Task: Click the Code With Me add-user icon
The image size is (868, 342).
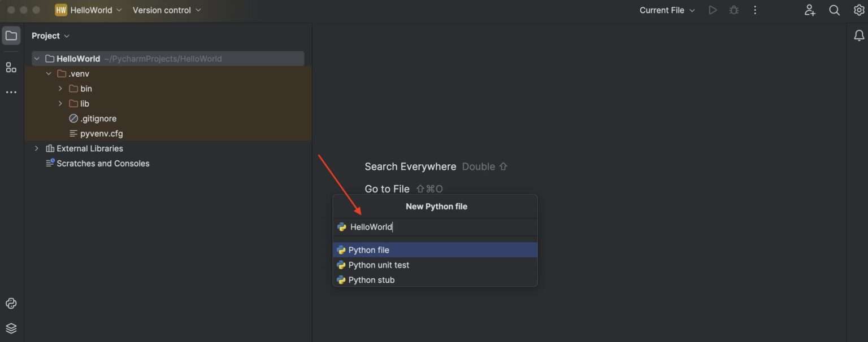Action: 810,10
